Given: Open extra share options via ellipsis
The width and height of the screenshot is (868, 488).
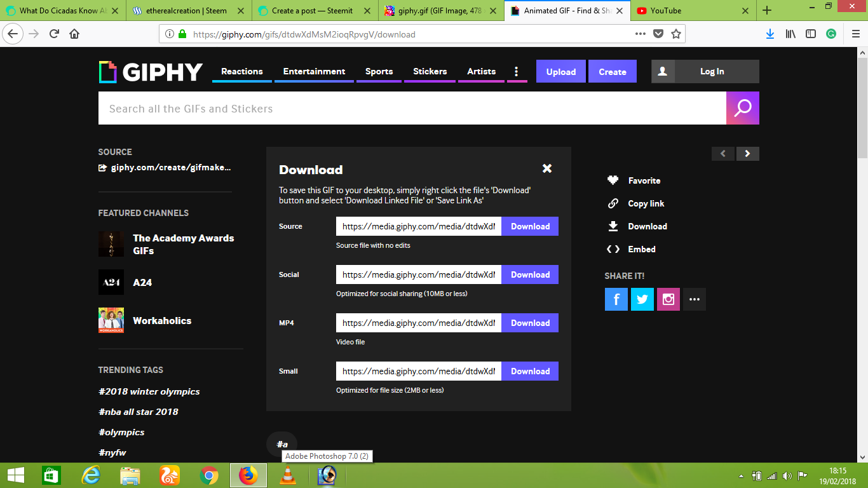Looking at the screenshot, I should pos(694,299).
